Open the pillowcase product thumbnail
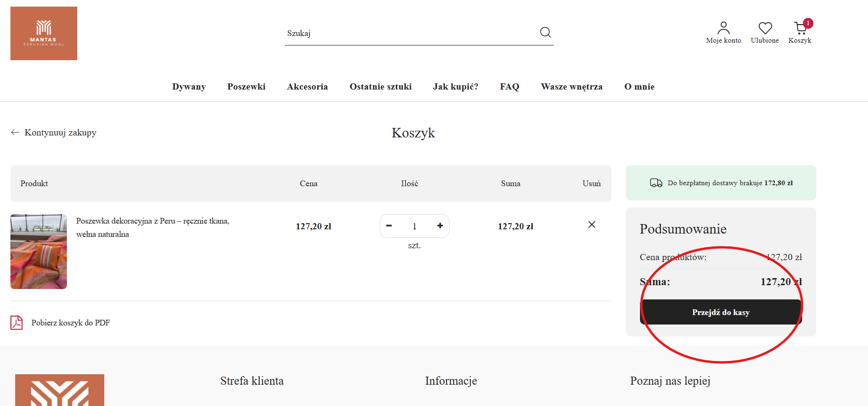 point(38,252)
